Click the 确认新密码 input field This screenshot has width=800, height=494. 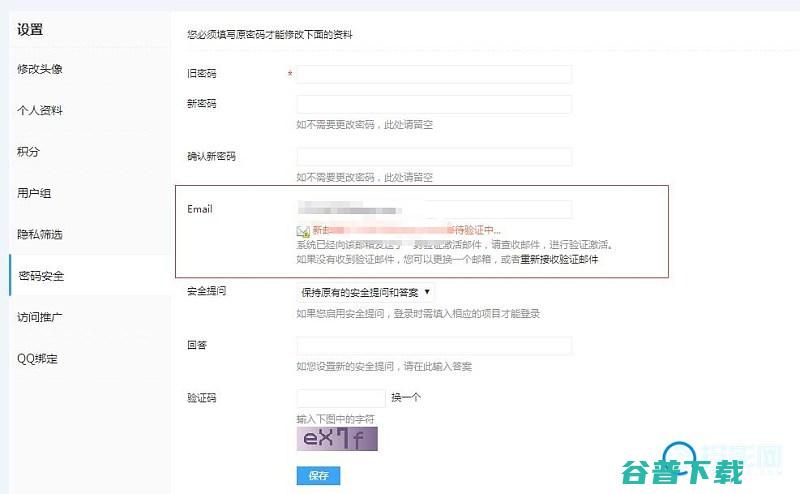(434, 157)
